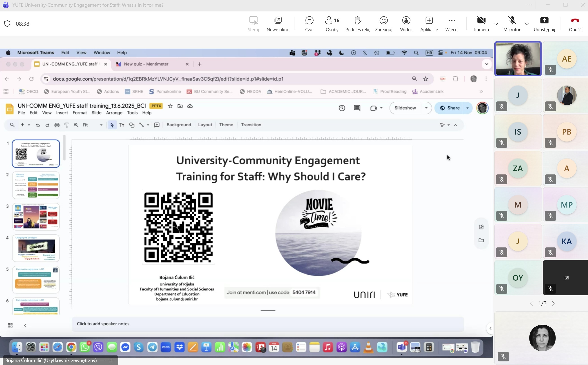Expand the Mikrofon options arrow
The image size is (588, 365).
[x=527, y=24]
